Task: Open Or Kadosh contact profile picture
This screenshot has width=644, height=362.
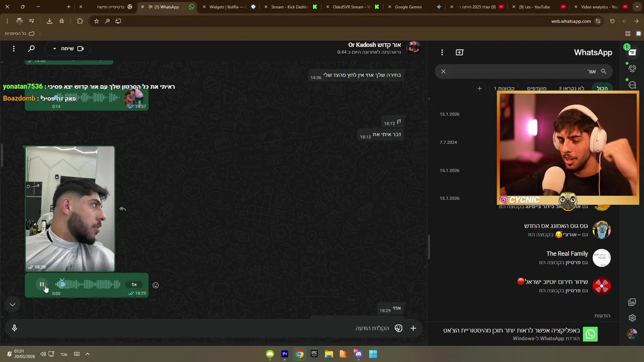Action: click(x=414, y=48)
